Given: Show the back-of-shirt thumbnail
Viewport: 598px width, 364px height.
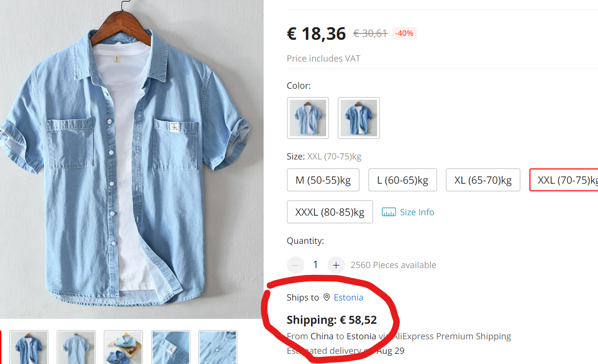Looking at the screenshot, I should tap(76, 347).
